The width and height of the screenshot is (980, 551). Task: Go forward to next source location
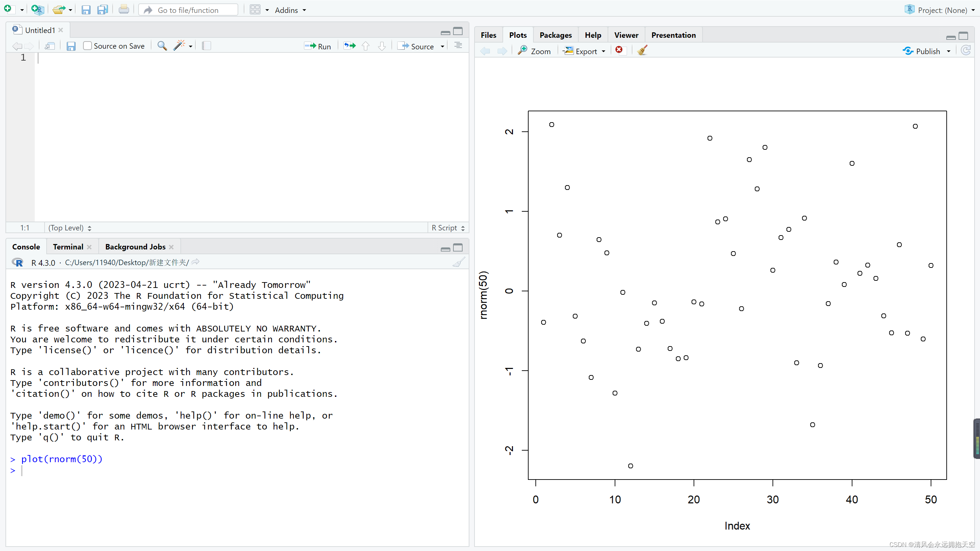click(x=29, y=46)
